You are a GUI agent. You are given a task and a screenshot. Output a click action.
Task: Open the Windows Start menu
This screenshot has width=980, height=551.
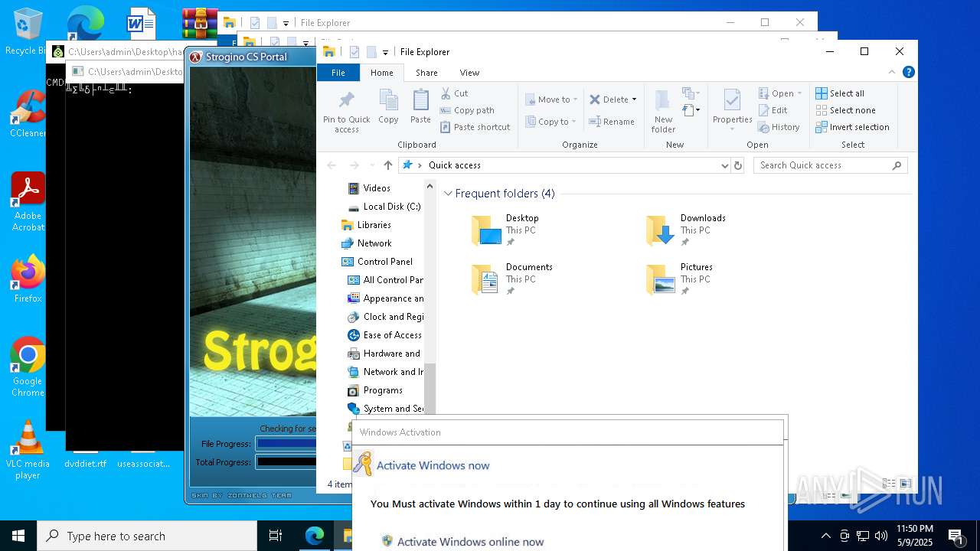[18, 536]
